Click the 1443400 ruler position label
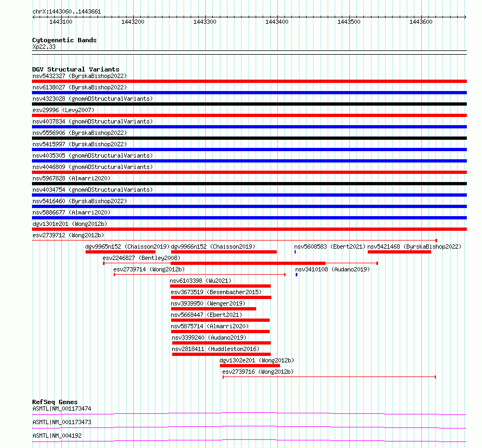The width and height of the screenshot is (482, 448). coord(277,22)
